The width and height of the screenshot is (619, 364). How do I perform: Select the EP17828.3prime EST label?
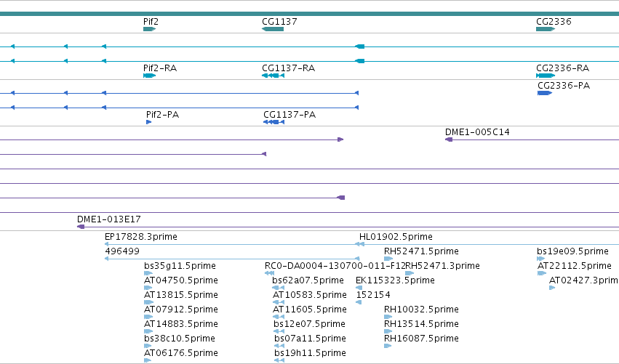point(141,237)
